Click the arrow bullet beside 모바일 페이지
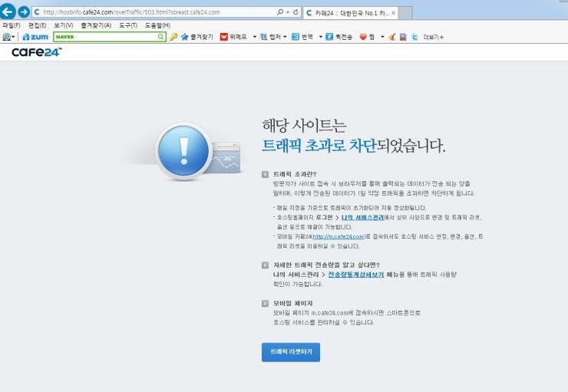The height and width of the screenshot is (392, 568). (x=265, y=303)
